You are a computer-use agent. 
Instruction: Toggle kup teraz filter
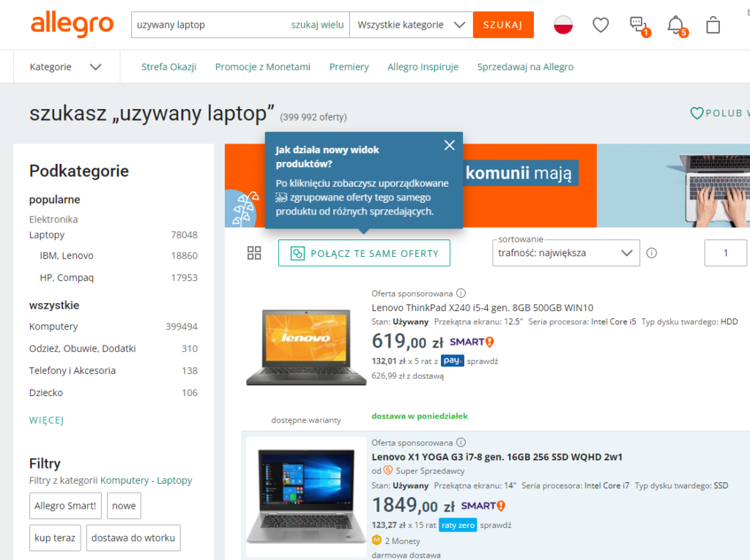click(55, 537)
